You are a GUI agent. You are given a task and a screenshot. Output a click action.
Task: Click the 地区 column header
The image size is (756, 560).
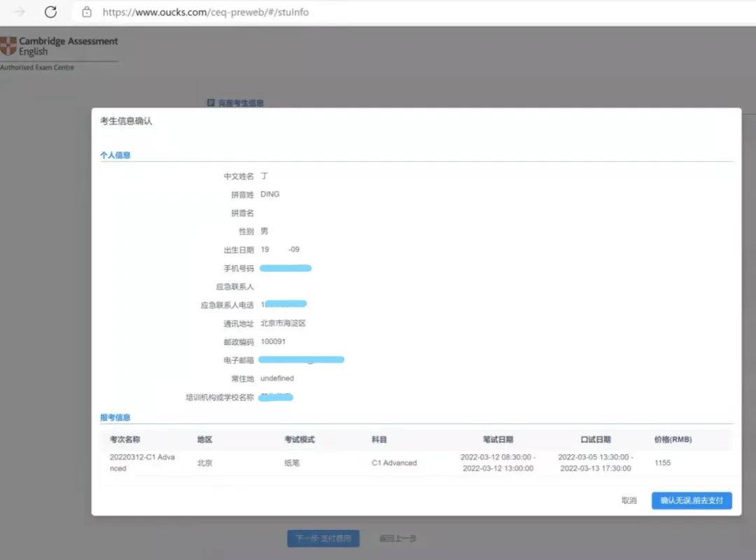coord(205,440)
